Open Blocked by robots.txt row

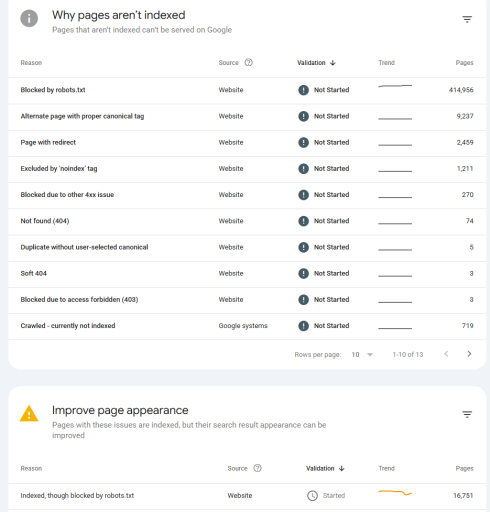coord(247,90)
